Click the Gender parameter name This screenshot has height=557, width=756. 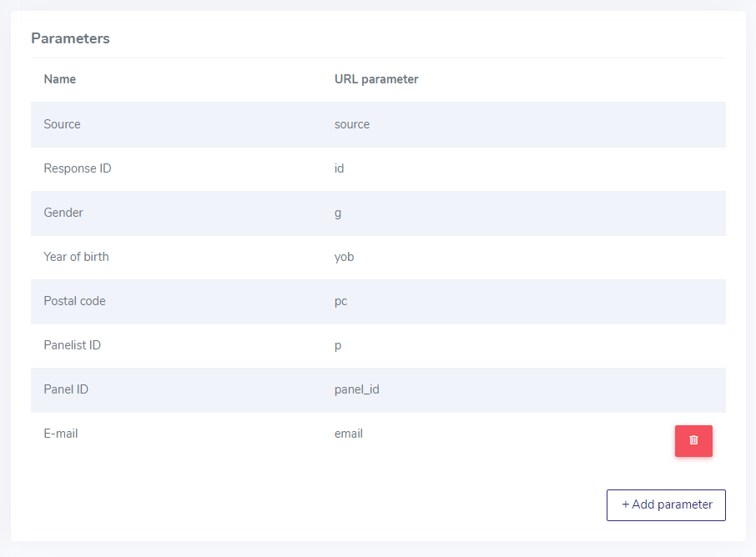pyautogui.click(x=63, y=213)
